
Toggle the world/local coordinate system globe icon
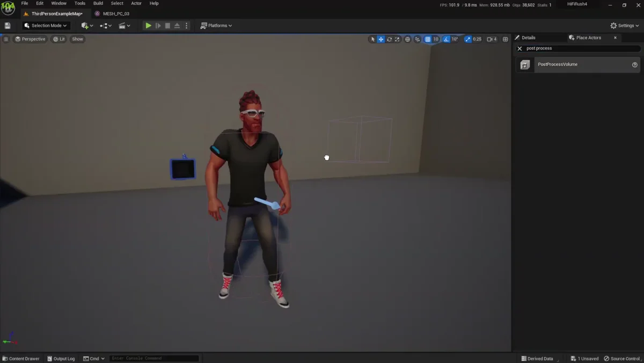click(x=407, y=39)
